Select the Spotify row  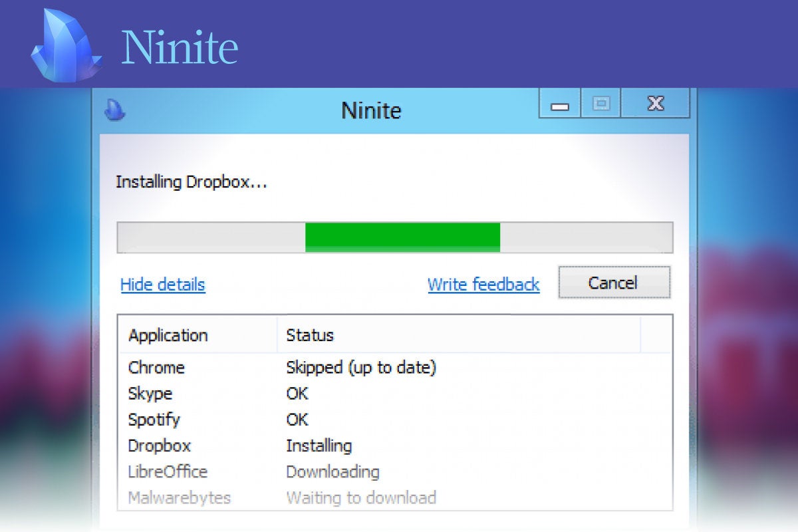pos(395,420)
